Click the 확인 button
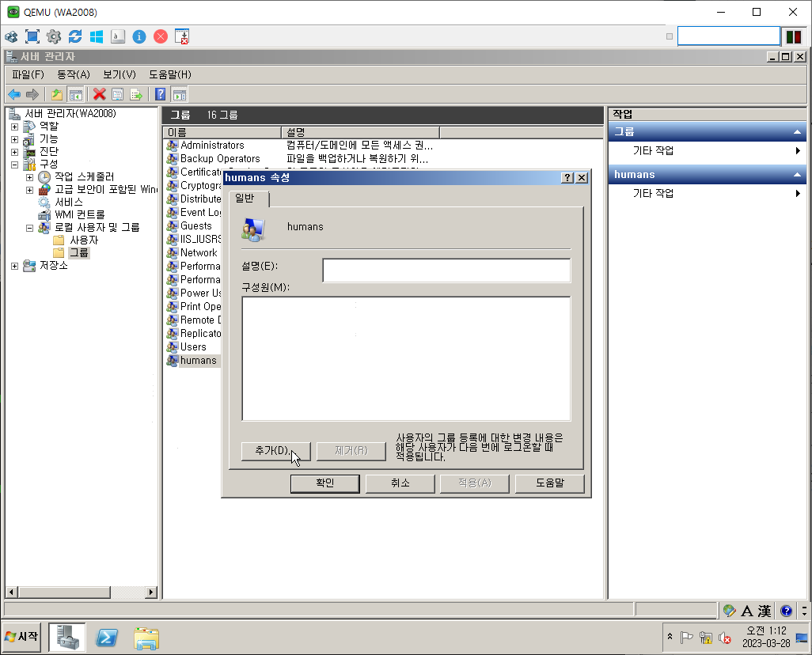Screen dimensions: 812x655 pos(325,483)
